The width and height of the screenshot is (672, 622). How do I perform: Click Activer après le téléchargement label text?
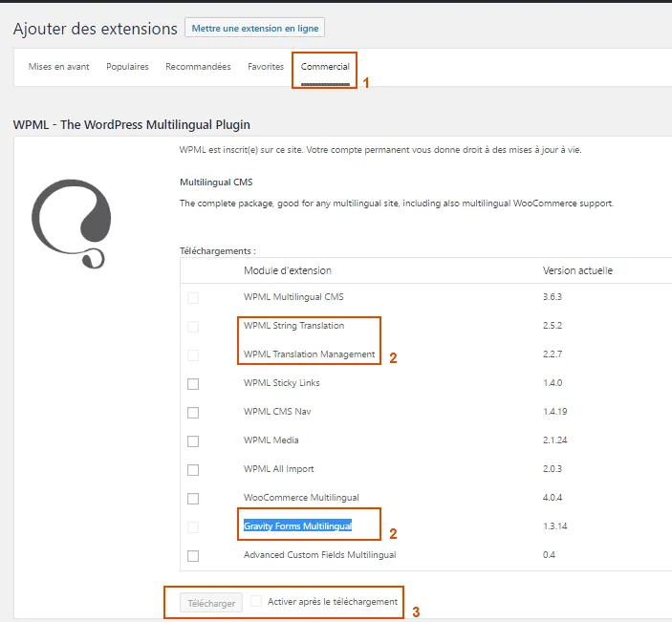pyautogui.click(x=333, y=601)
